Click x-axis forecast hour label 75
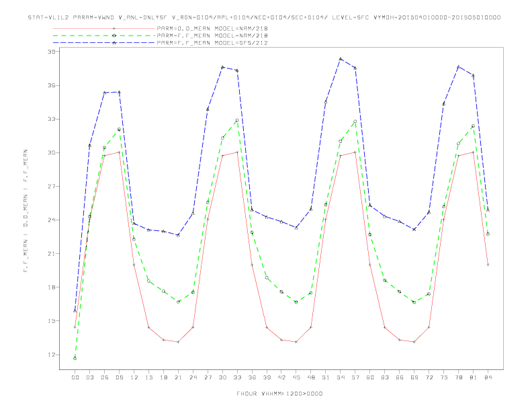The image size is (532, 411). pos(444,377)
